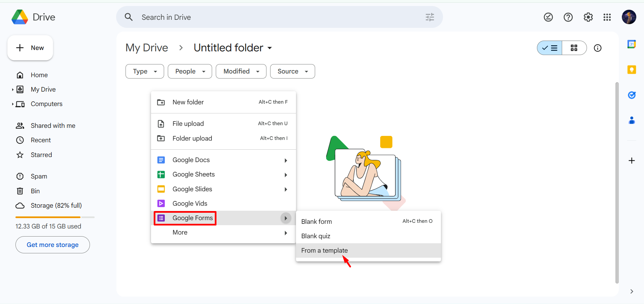Expand the My Drive tree arrow

[x=12, y=90]
